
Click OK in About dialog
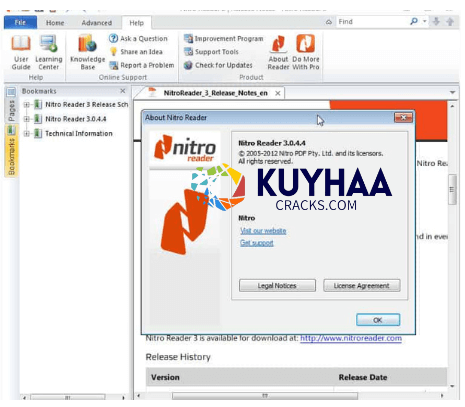(x=378, y=320)
